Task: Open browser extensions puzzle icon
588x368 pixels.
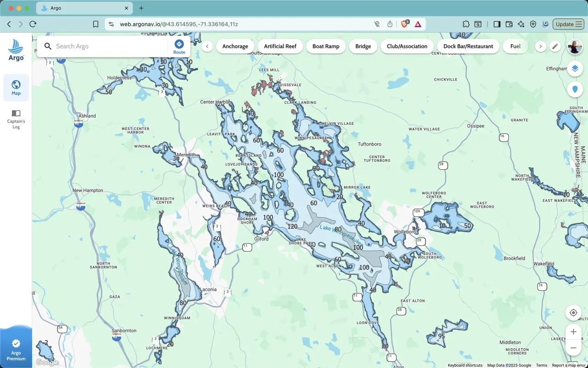Action: click(x=466, y=24)
